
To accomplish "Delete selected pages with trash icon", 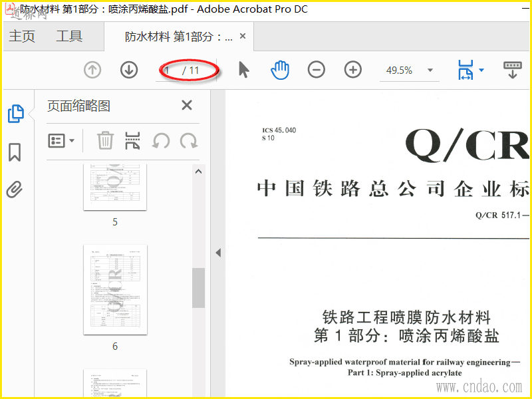I will click(x=105, y=140).
